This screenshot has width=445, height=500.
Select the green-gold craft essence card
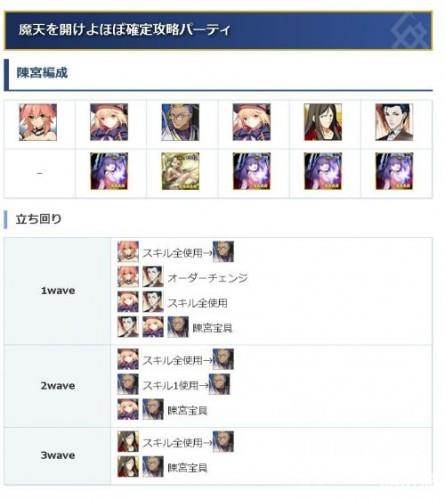(180, 171)
